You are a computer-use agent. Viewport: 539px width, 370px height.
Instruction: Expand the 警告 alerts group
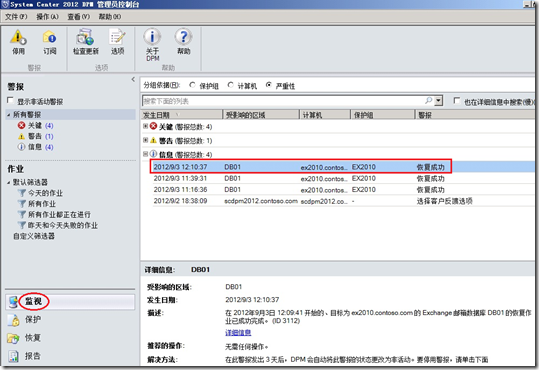[x=145, y=140]
